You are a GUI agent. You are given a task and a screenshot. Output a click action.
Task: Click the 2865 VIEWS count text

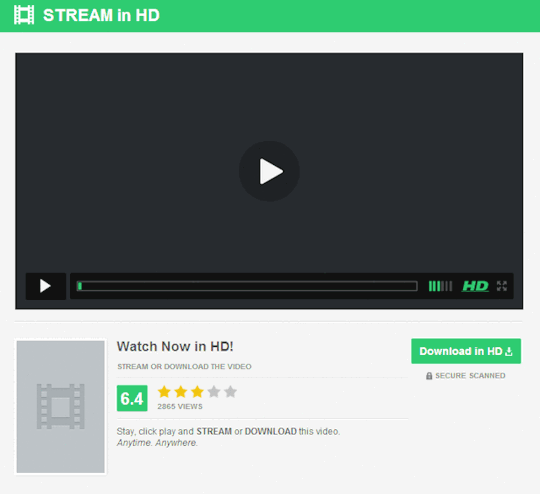point(180,406)
